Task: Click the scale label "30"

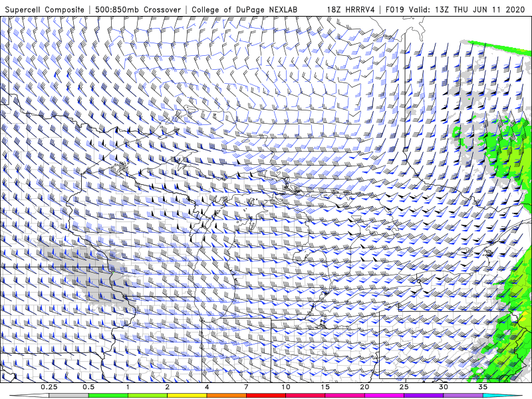Action: 444,387
